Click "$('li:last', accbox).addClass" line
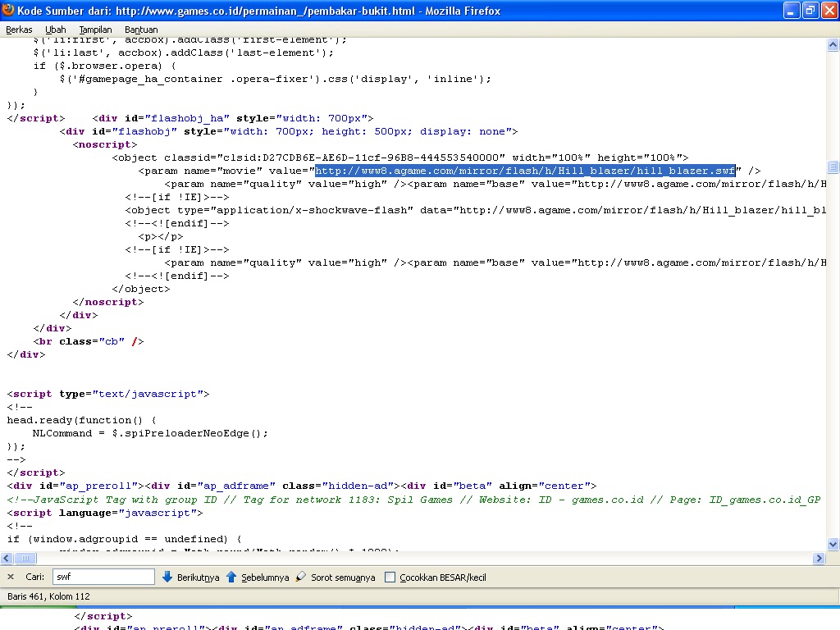This screenshot has height=630, width=840. (183, 52)
